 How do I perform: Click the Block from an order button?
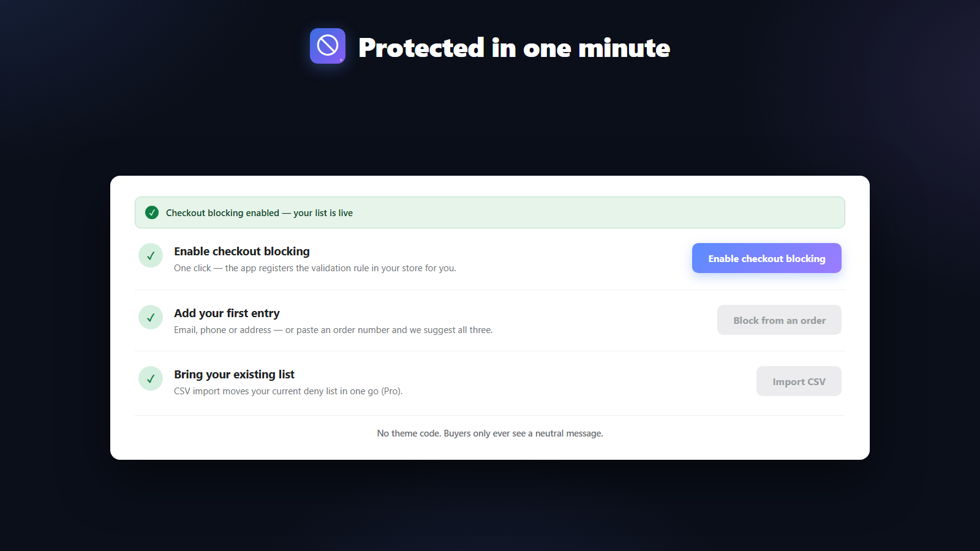tap(779, 320)
